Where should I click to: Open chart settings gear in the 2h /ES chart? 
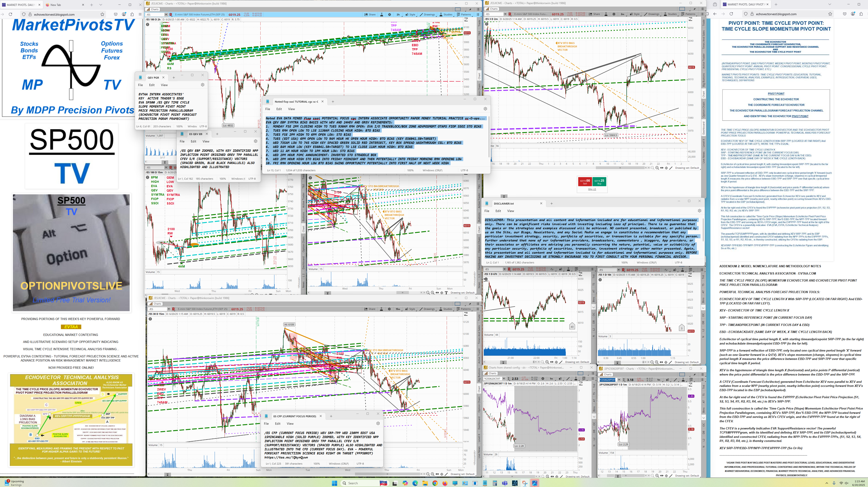(390, 14)
